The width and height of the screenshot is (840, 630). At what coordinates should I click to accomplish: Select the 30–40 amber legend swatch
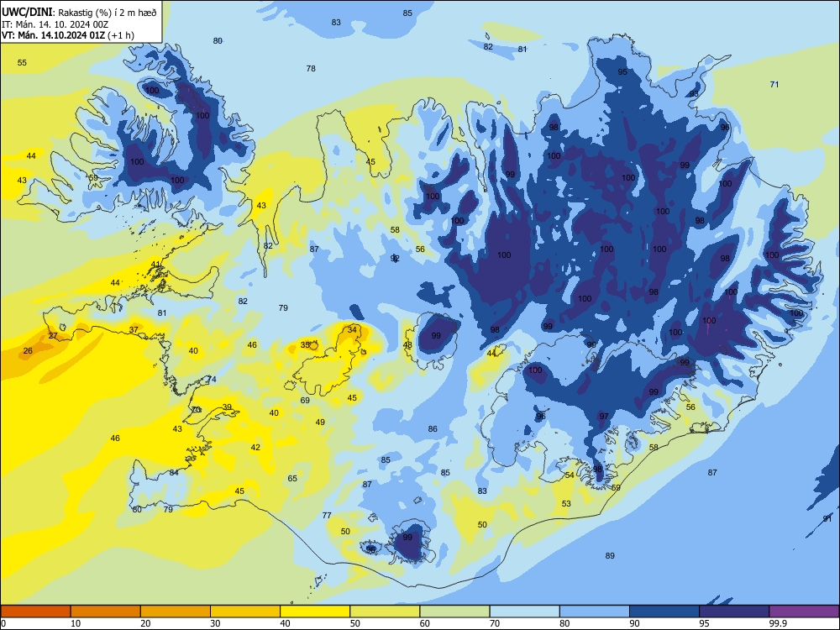pos(245,612)
